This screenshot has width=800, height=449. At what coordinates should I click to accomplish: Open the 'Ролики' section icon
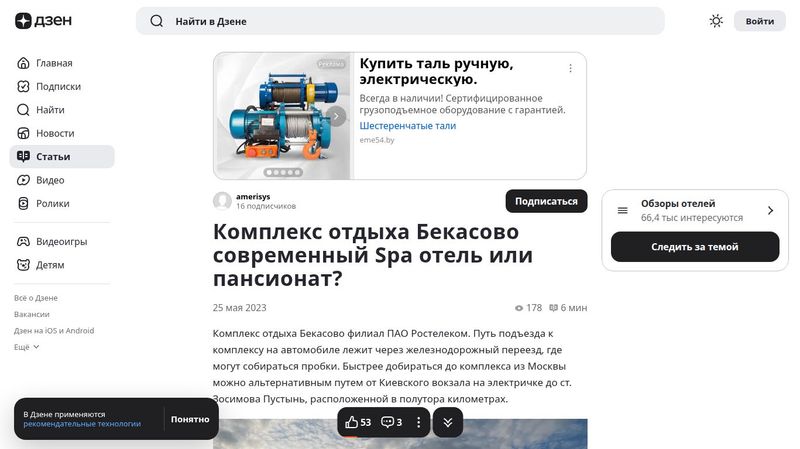pos(24,203)
